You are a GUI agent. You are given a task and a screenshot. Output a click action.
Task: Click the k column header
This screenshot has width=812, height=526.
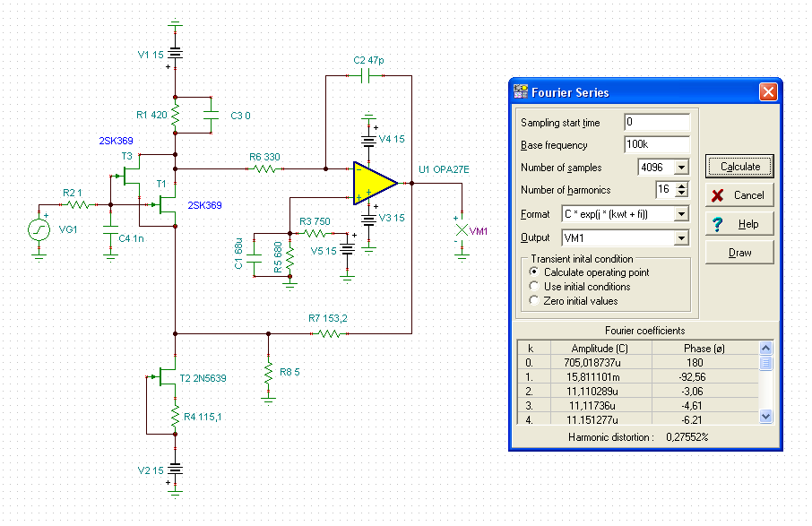(x=534, y=349)
